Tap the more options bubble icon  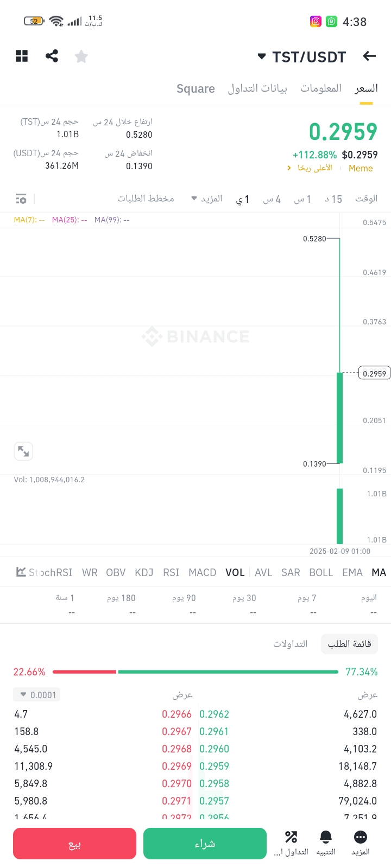tap(360, 842)
